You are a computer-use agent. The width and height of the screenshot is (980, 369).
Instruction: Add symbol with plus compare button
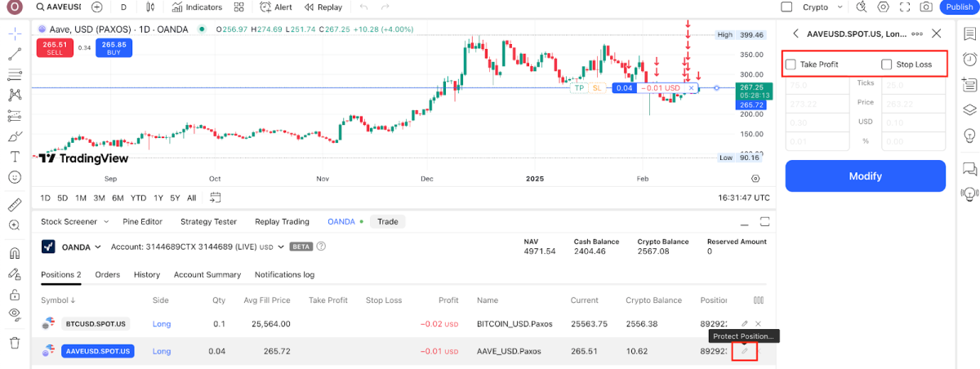pyautogui.click(x=97, y=7)
